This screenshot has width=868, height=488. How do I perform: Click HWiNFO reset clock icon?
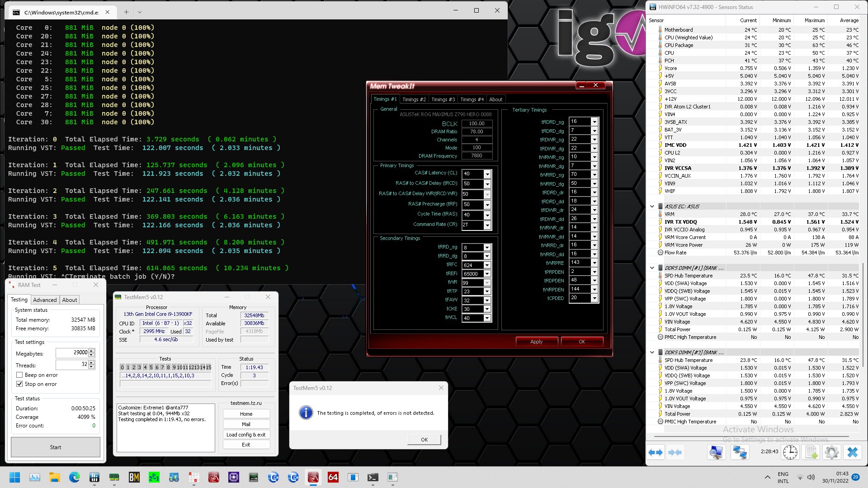790,452
